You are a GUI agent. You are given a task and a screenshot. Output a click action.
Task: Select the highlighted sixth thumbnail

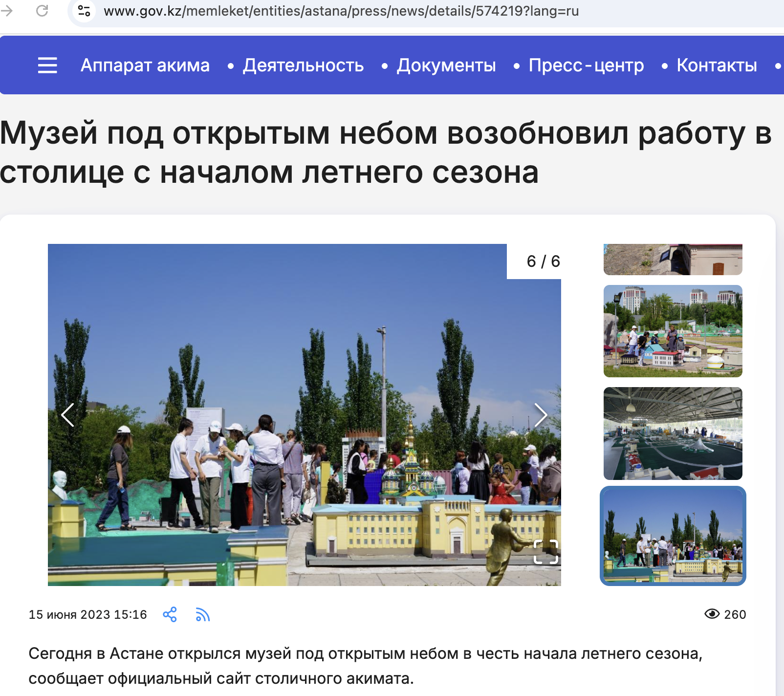tap(673, 536)
